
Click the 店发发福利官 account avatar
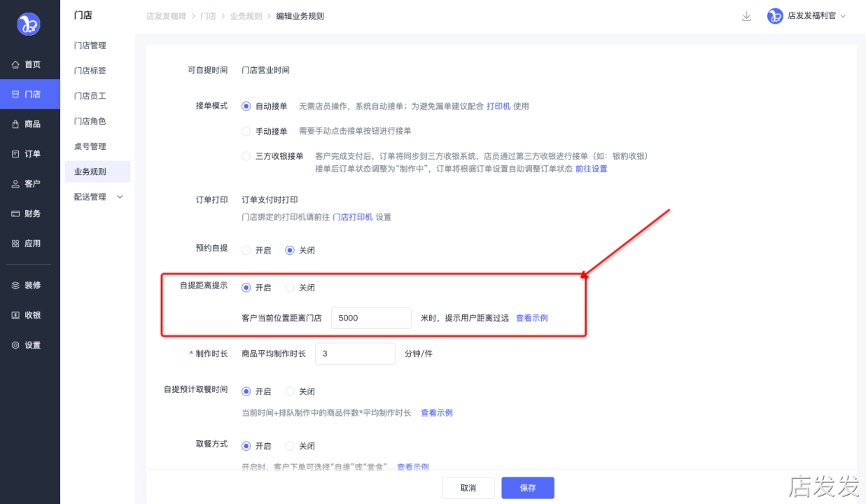click(775, 16)
